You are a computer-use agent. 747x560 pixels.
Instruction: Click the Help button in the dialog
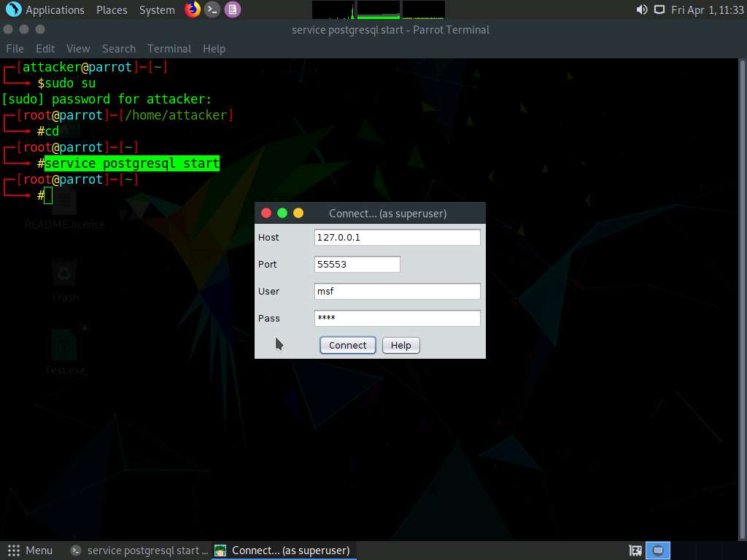pos(400,345)
